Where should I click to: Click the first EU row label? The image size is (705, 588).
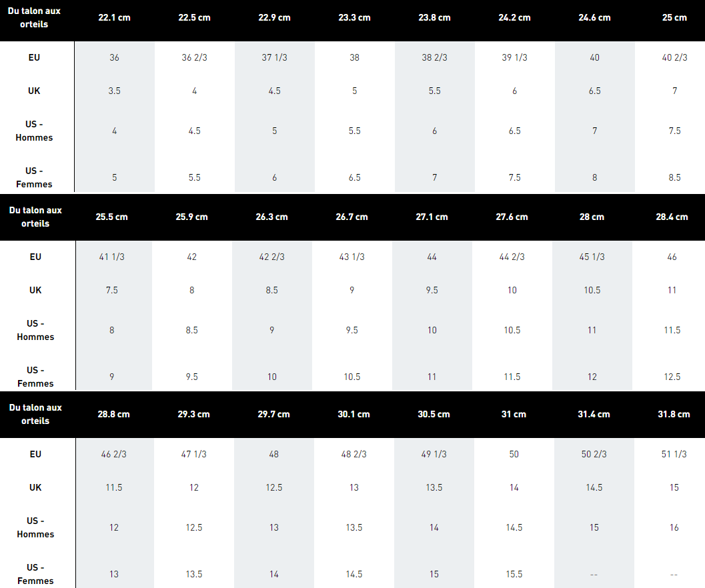click(34, 57)
